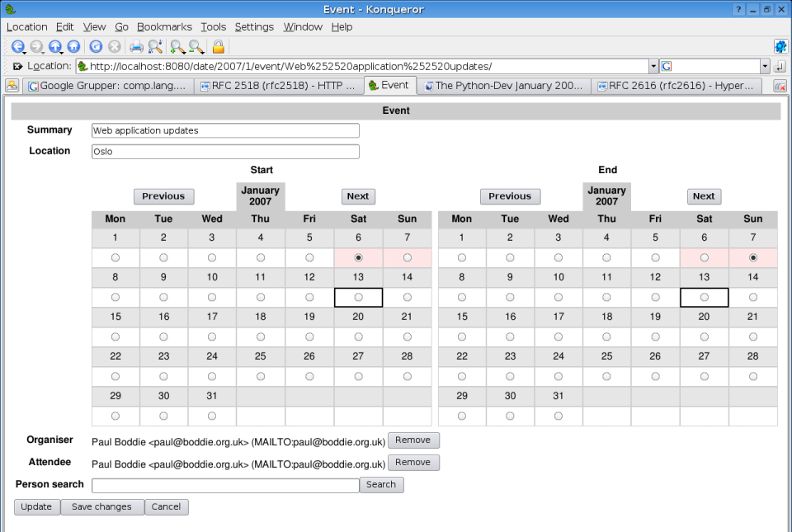Switch to the Python-Dev January tab
The image size is (792, 532).
pos(505,85)
